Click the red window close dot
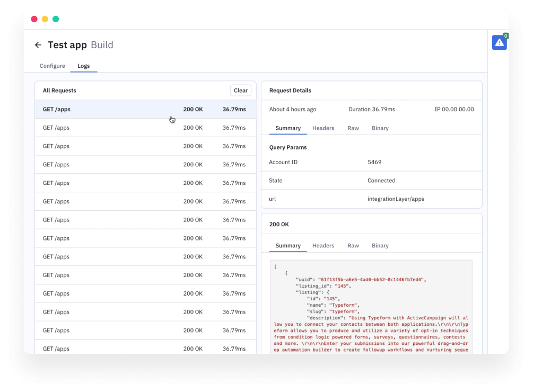Image resolution: width=533 pixels, height=392 pixels. tap(34, 19)
